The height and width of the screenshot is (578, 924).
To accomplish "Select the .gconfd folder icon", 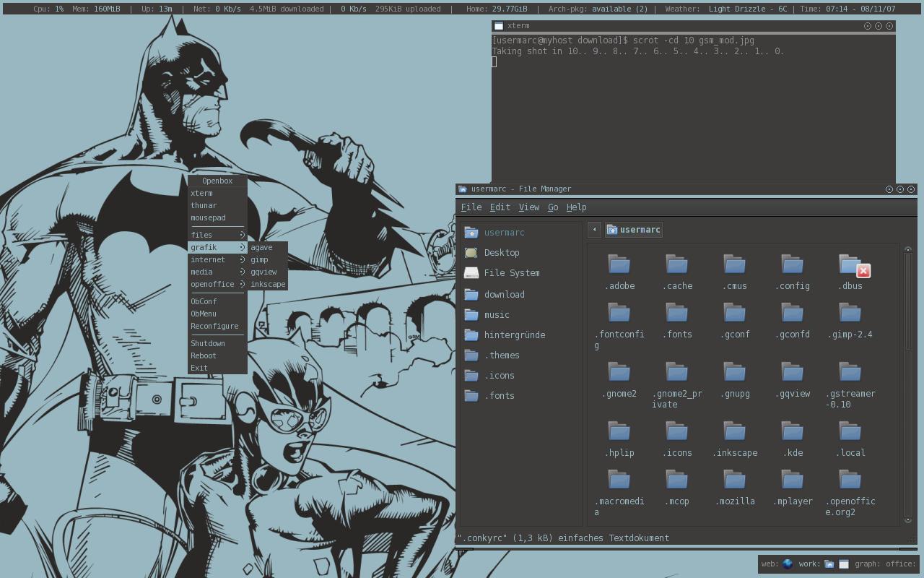I will tap(793, 313).
